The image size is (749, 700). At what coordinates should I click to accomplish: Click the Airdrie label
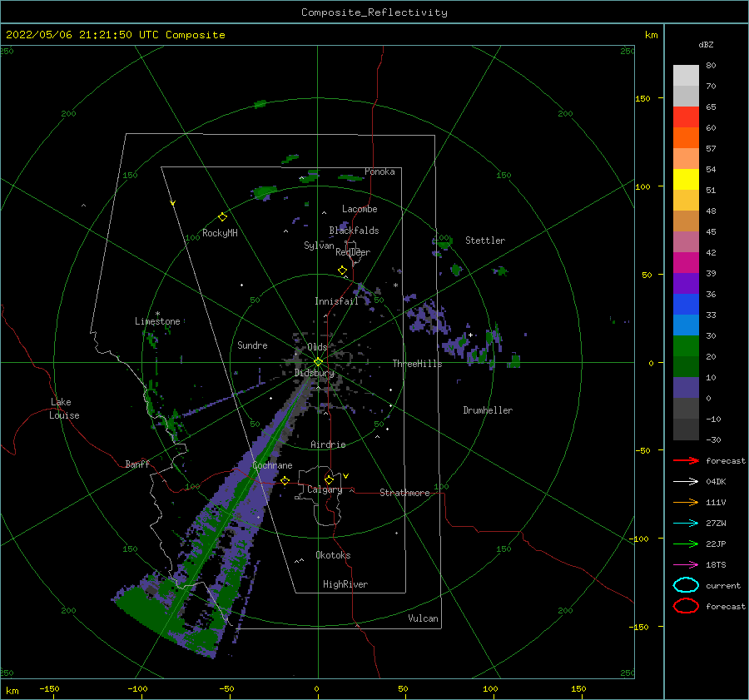[x=328, y=444]
